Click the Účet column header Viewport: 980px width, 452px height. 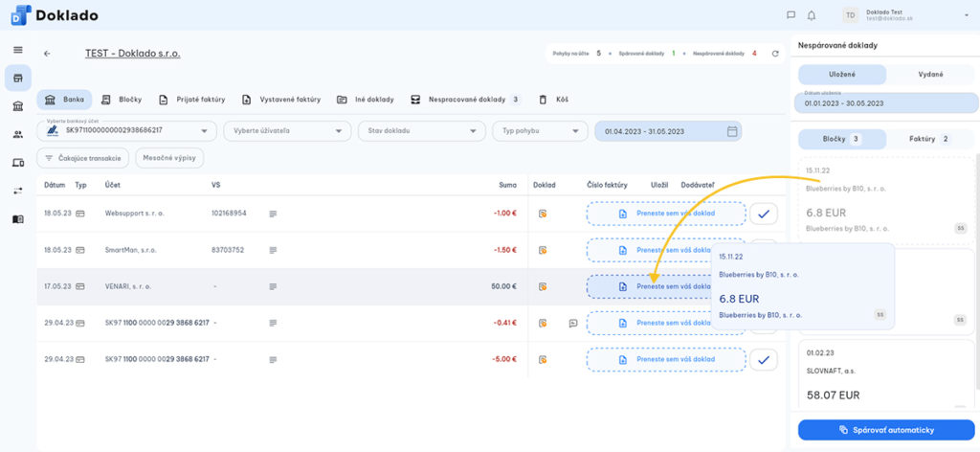click(x=113, y=185)
